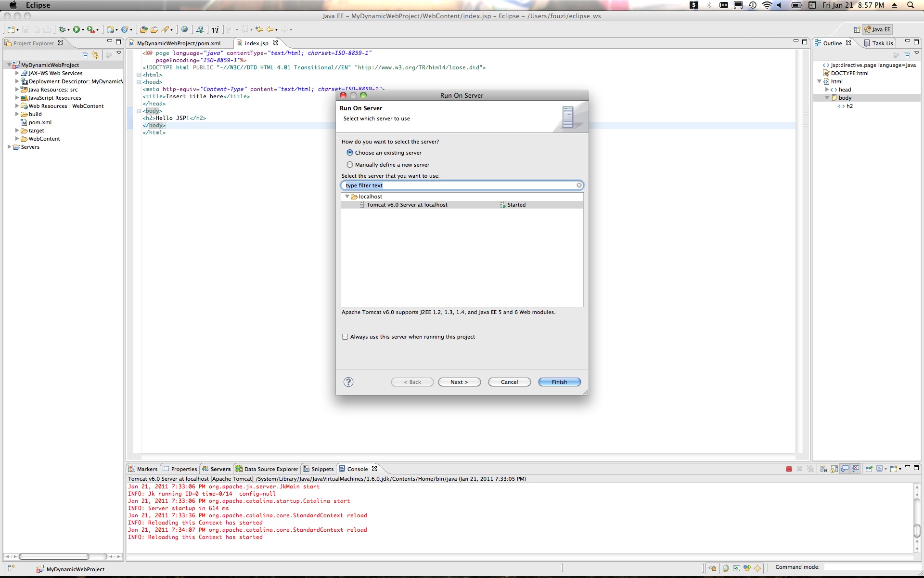
Task: Open the Servers tab
Action: click(217, 469)
